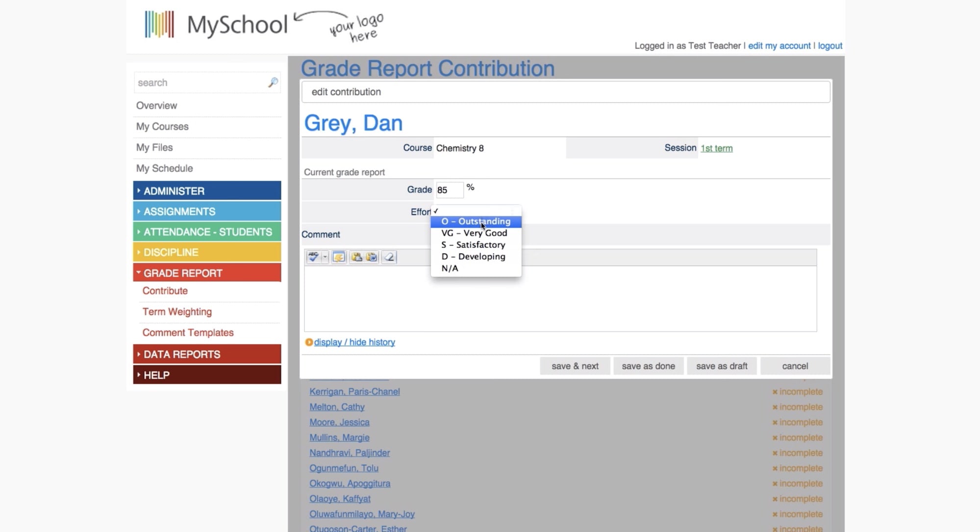The image size is (980, 532).
Task: Open student Kerrigan, Paris-Chanel
Action: (354, 392)
